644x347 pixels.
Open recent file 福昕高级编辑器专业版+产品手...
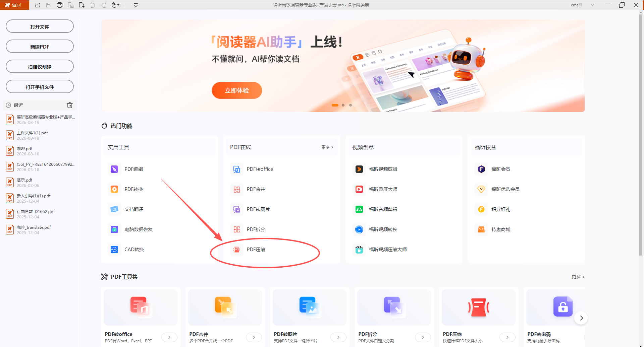click(41, 120)
